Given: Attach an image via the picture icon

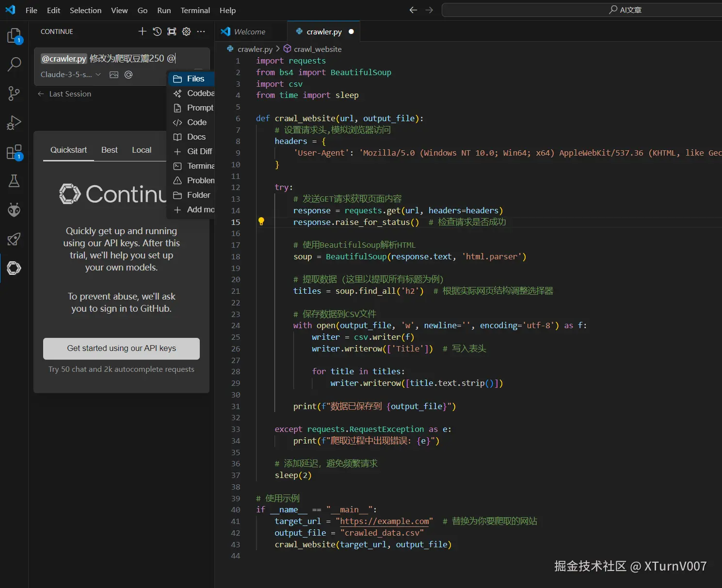Looking at the screenshot, I should pos(114,74).
